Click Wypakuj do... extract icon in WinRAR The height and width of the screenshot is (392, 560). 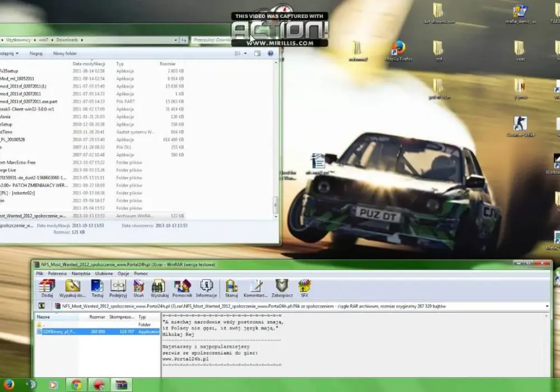tap(72, 288)
